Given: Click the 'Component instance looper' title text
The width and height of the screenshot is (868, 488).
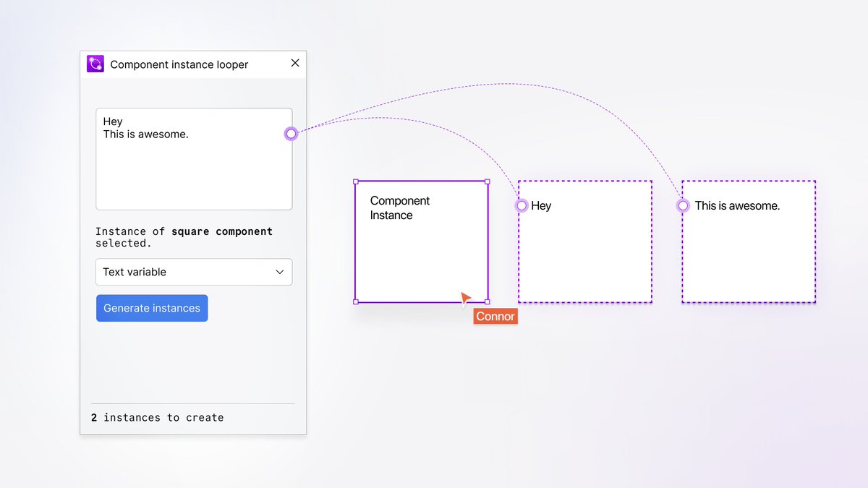Looking at the screenshot, I should [179, 64].
